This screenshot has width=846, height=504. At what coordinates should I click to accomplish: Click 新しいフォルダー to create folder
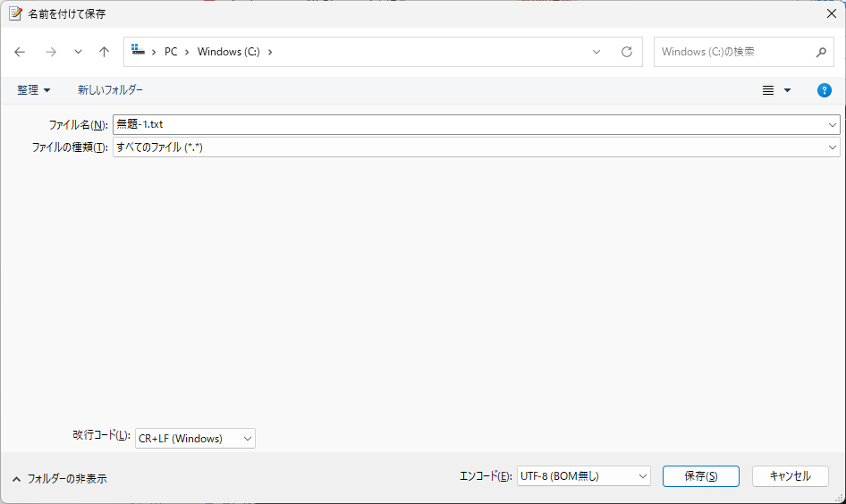[x=110, y=90]
